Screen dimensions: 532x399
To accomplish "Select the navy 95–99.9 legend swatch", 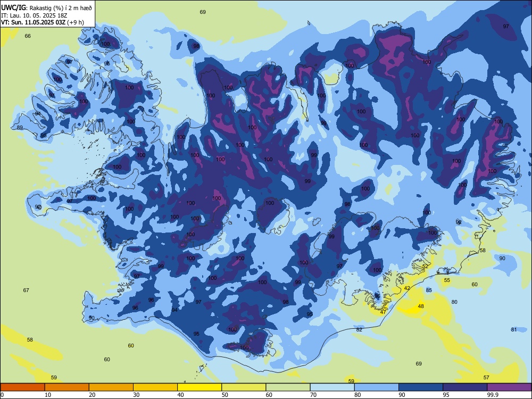I will [x=465, y=387].
